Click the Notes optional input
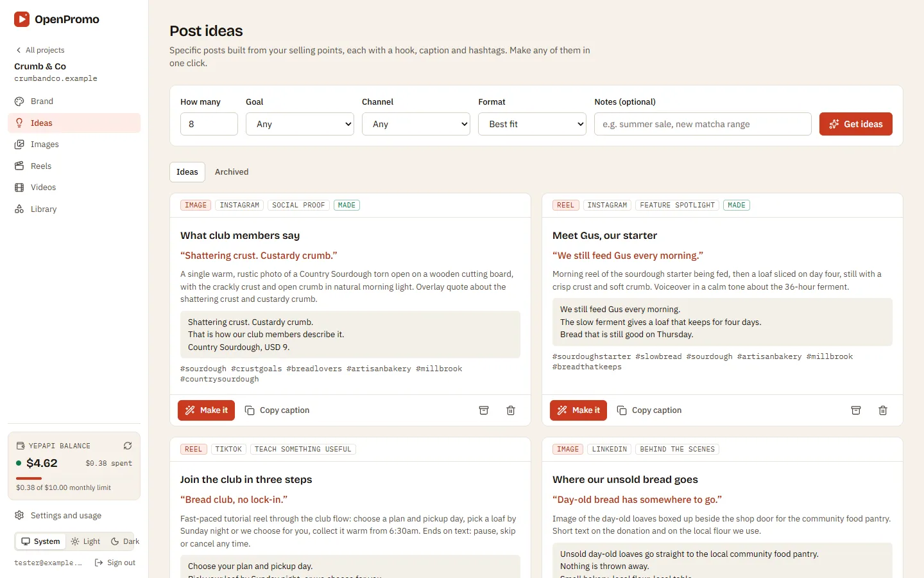The width and height of the screenshot is (924, 578). [703, 124]
